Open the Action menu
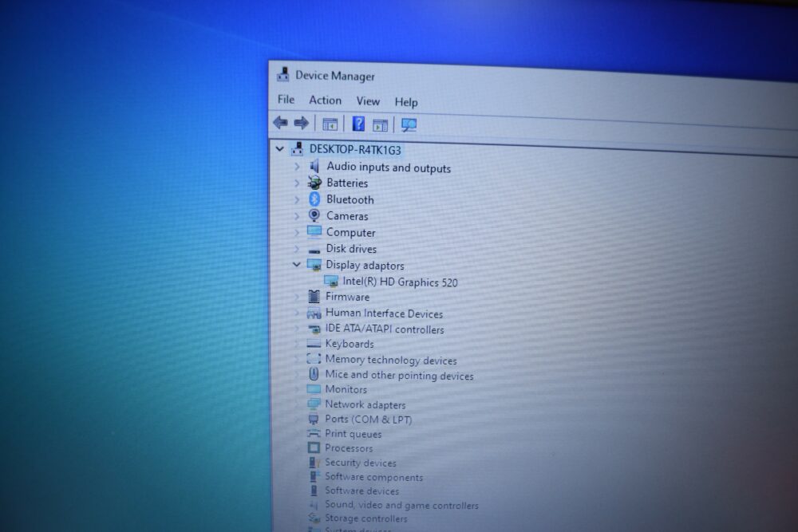The height and width of the screenshot is (532, 798). coord(326,100)
